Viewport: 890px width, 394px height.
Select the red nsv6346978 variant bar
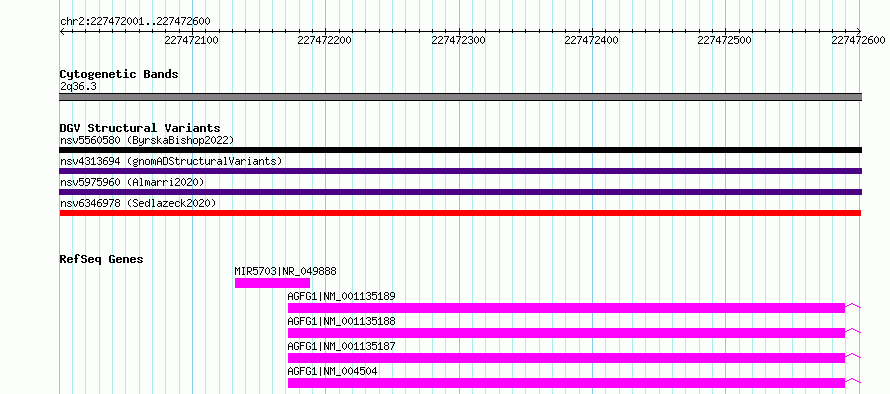460,213
